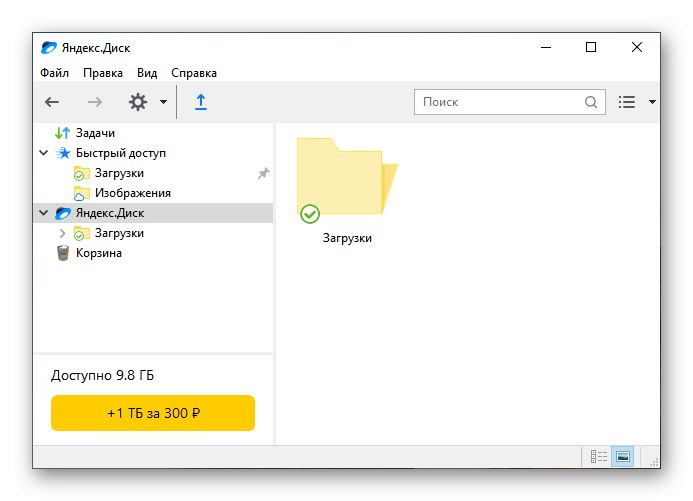Collapse the Яндекс.Диск tree node
693x501 pixels.
[44, 213]
